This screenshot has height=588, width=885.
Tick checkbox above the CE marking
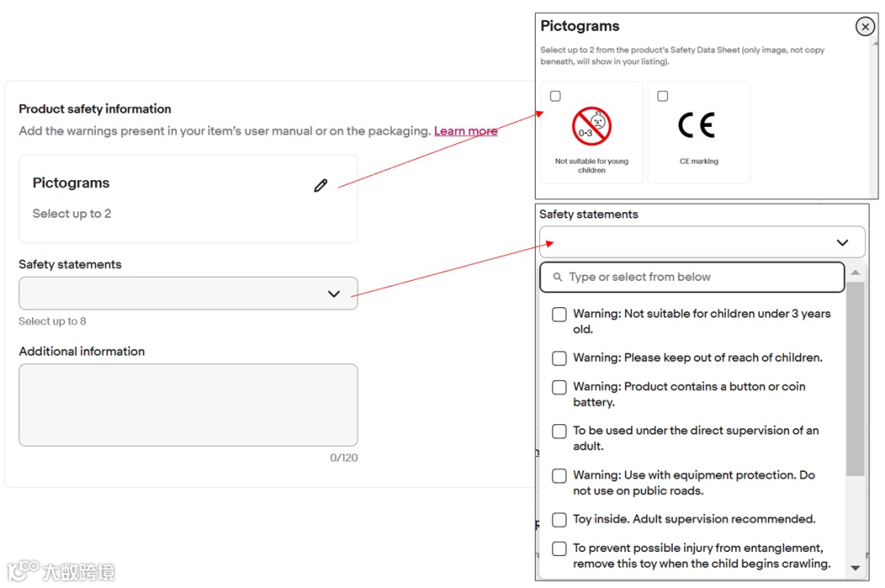pyautogui.click(x=663, y=96)
